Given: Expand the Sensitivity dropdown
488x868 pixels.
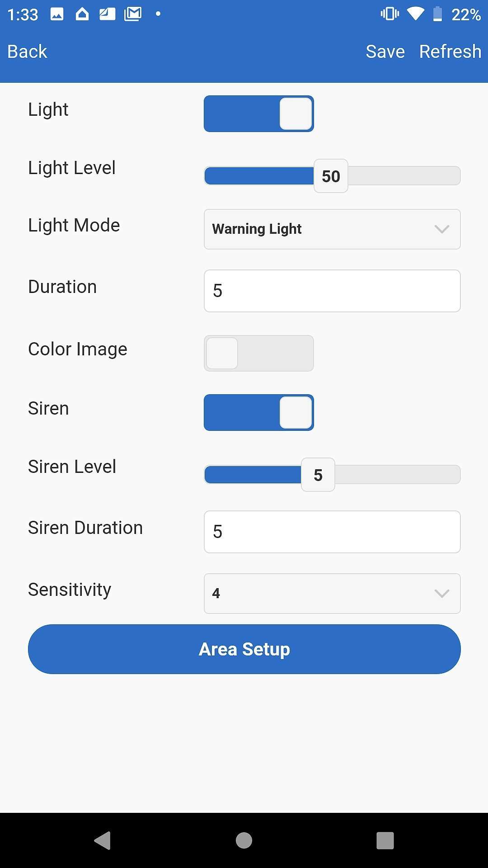Looking at the screenshot, I should [x=332, y=593].
